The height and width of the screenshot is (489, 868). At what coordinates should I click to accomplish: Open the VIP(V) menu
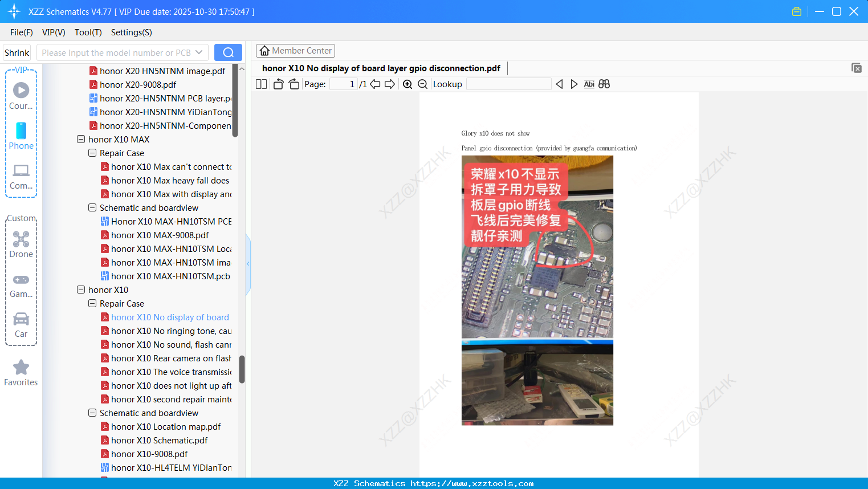pos(54,32)
